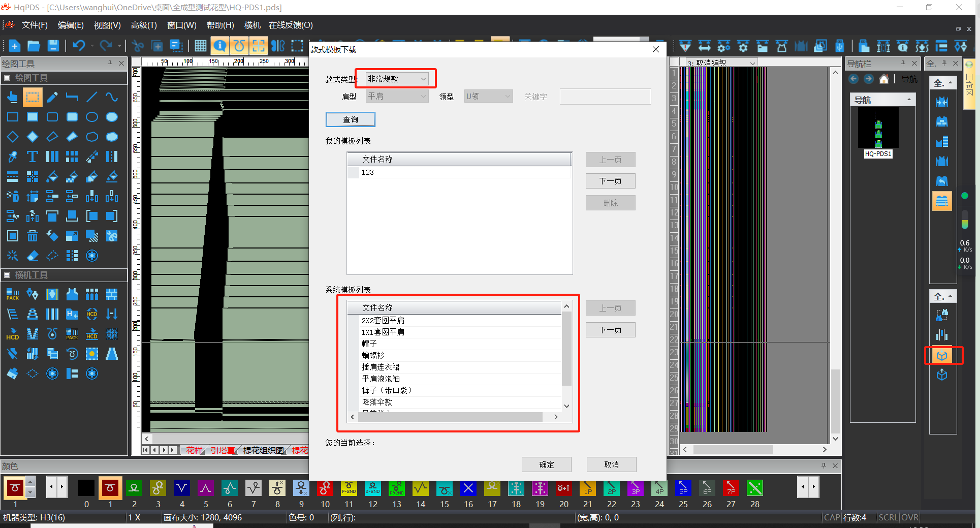Image resolution: width=980 pixels, height=528 pixels.
Task: Pin the 导航栏 panel
Action: [x=903, y=63]
